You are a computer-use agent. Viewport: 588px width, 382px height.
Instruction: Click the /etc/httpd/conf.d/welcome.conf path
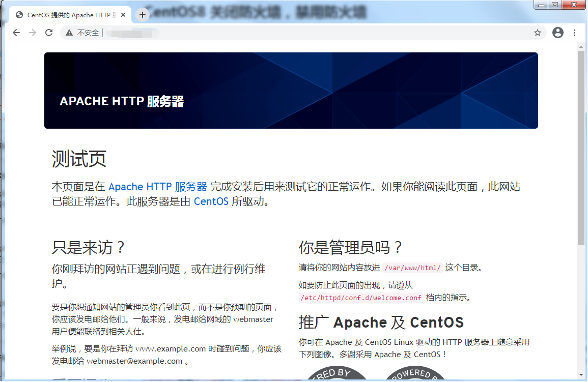coord(361,298)
